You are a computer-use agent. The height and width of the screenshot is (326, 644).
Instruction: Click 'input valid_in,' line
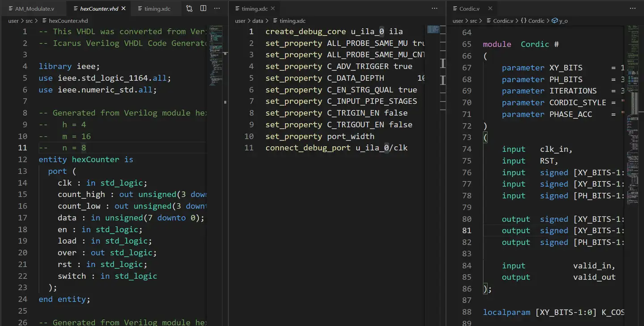pos(559,266)
